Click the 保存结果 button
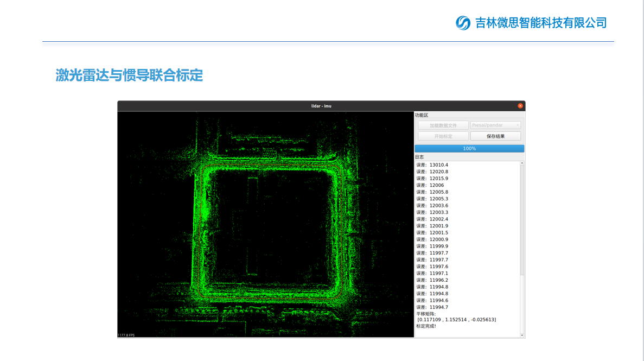Image resolution: width=644 pixels, height=361 pixels. click(495, 136)
